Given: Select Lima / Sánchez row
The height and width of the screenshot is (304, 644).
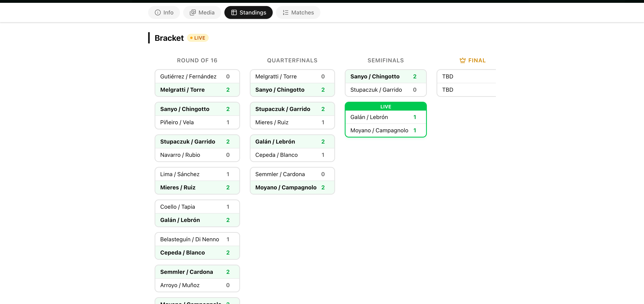Looking at the screenshot, I should tap(197, 174).
